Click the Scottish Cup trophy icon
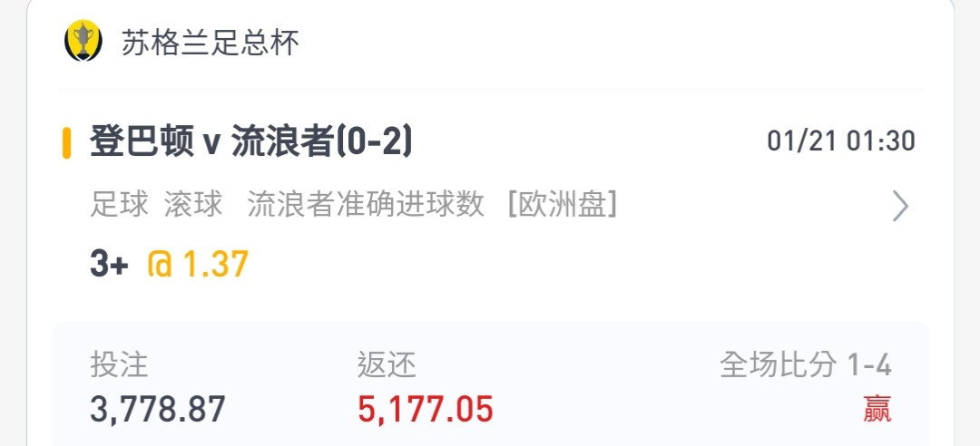 tap(83, 41)
